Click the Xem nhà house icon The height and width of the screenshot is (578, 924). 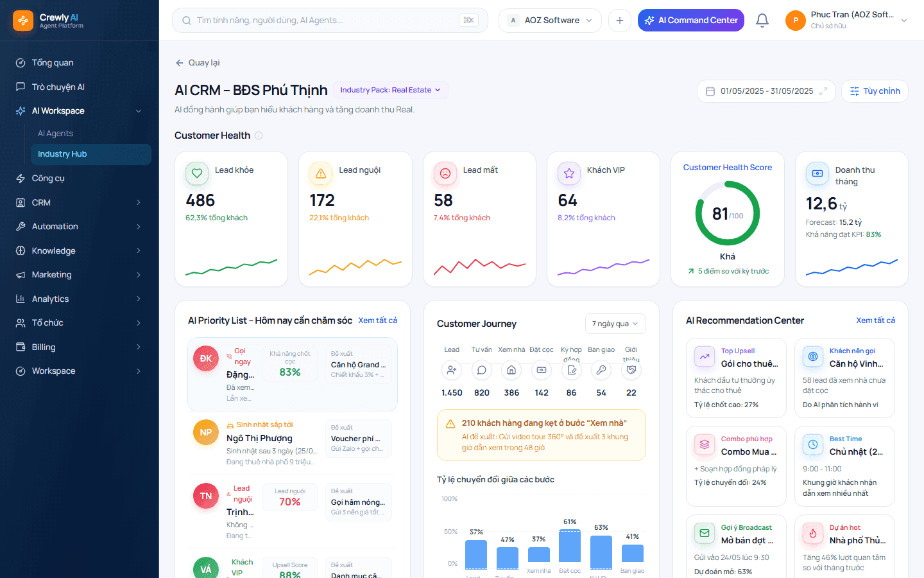click(x=511, y=370)
